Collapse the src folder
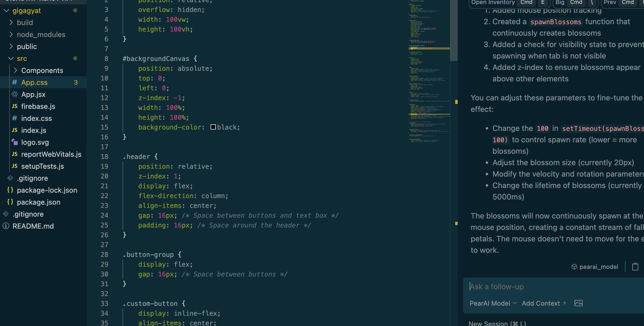 tap(11, 59)
